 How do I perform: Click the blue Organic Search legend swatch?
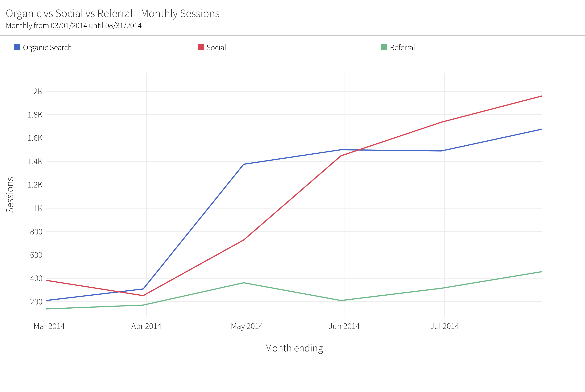17,47
